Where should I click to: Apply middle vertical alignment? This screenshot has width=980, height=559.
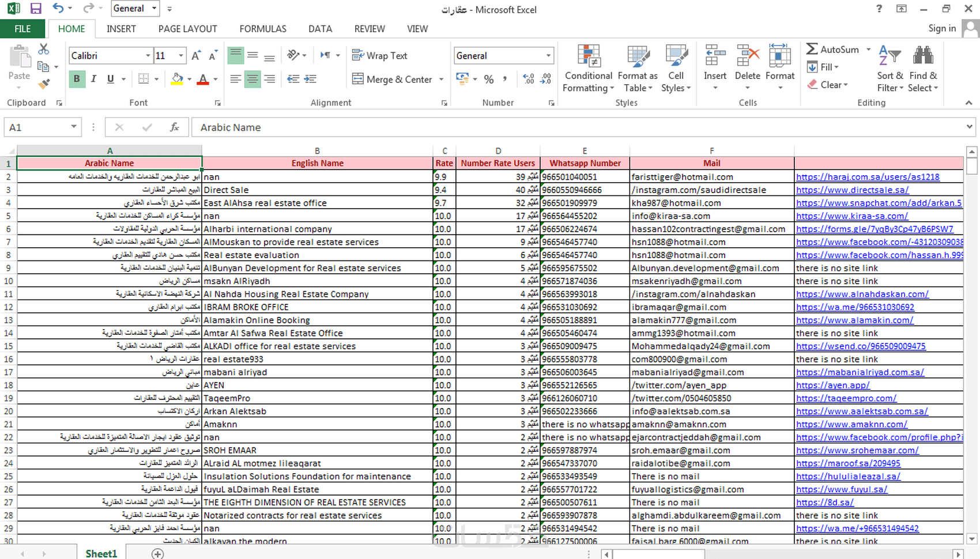pyautogui.click(x=252, y=55)
